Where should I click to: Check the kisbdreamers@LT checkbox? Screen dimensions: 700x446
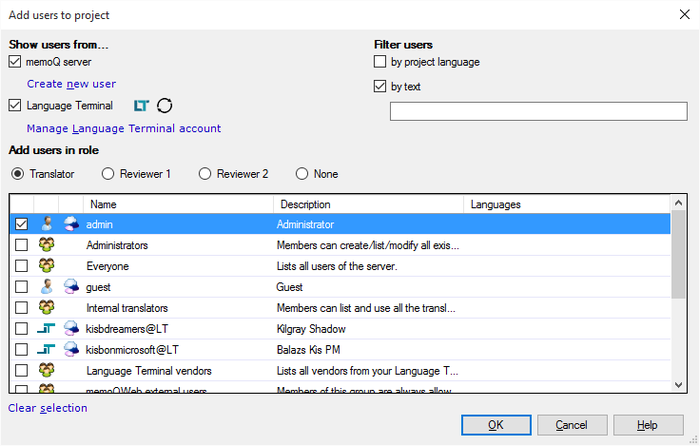[x=21, y=329]
